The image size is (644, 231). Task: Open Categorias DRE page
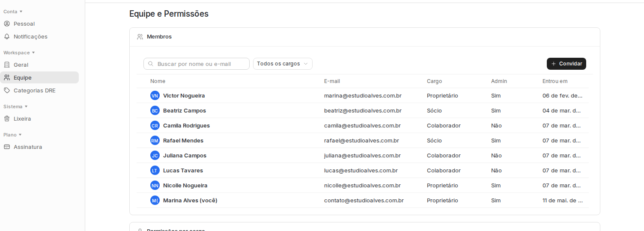39,90
